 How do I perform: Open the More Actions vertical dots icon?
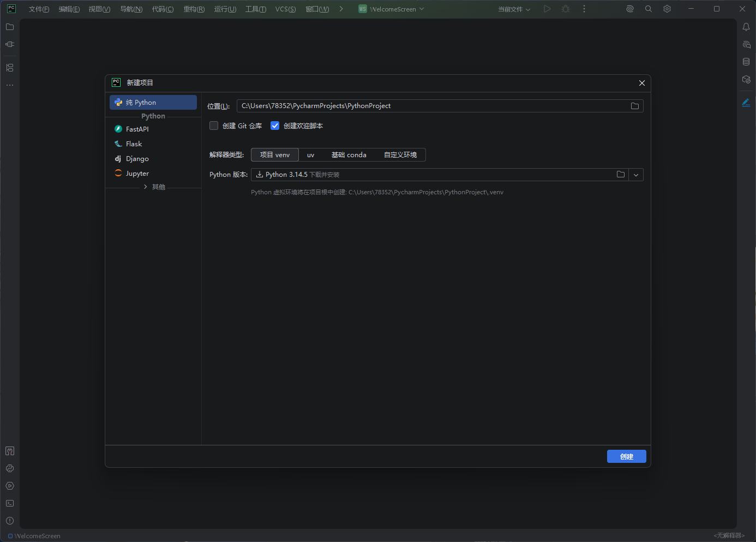[584, 9]
